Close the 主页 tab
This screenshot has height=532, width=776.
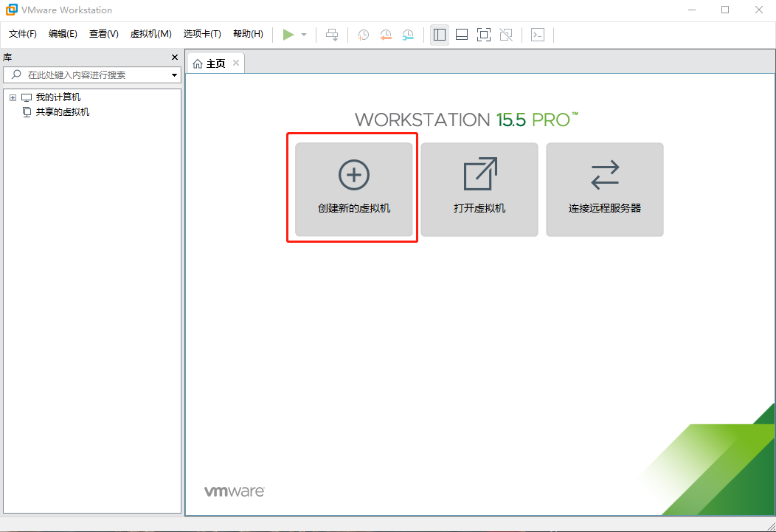tap(236, 63)
